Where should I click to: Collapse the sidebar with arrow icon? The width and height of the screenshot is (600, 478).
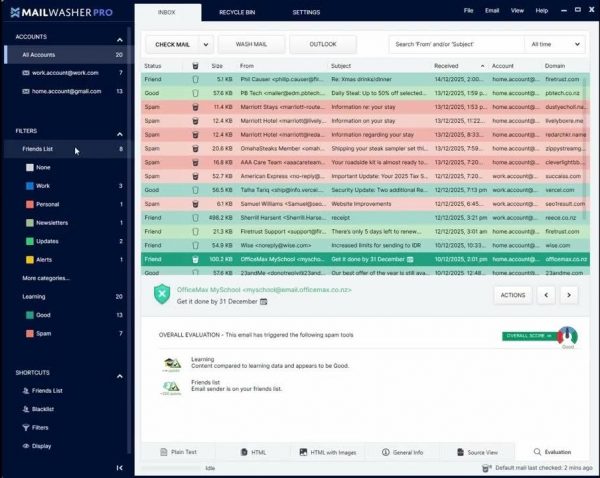(119, 468)
